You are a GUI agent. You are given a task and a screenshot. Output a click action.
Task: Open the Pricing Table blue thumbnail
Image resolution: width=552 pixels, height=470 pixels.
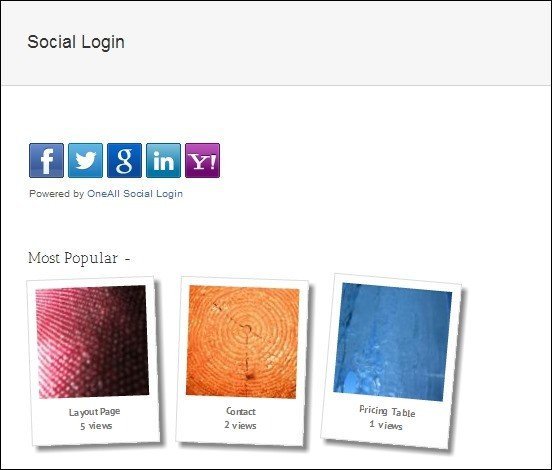click(x=393, y=342)
